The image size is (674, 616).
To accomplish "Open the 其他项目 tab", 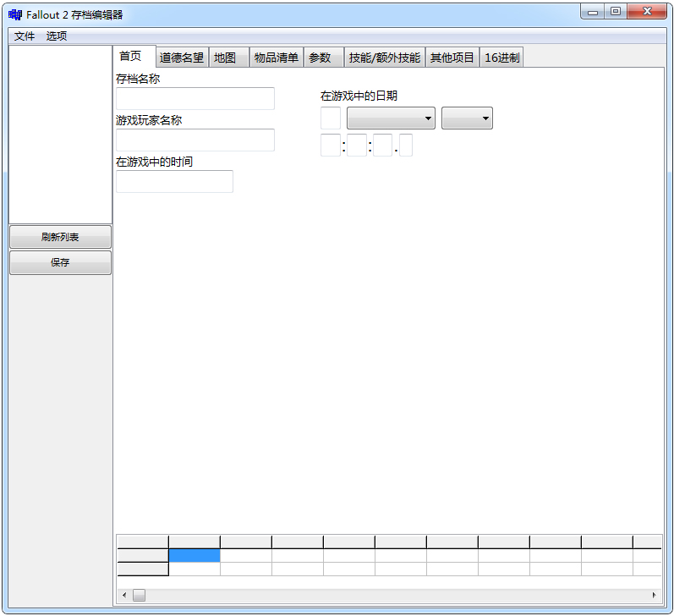I will pyautogui.click(x=452, y=58).
